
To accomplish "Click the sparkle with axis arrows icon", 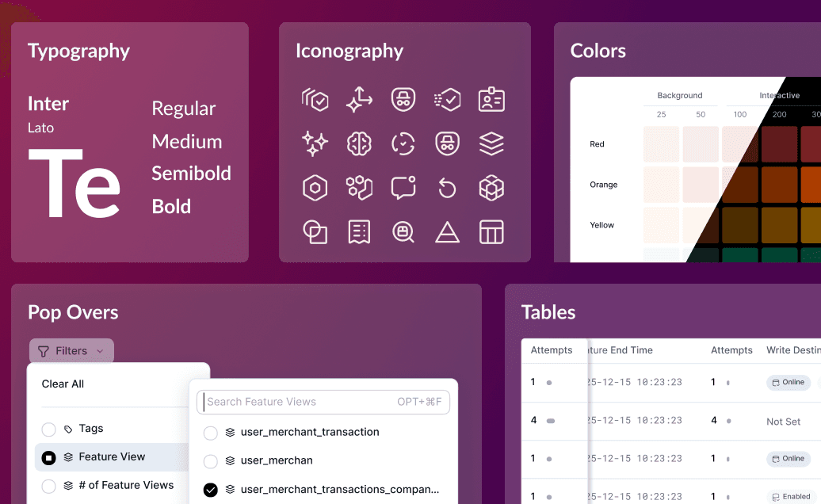I will (359, 99).
